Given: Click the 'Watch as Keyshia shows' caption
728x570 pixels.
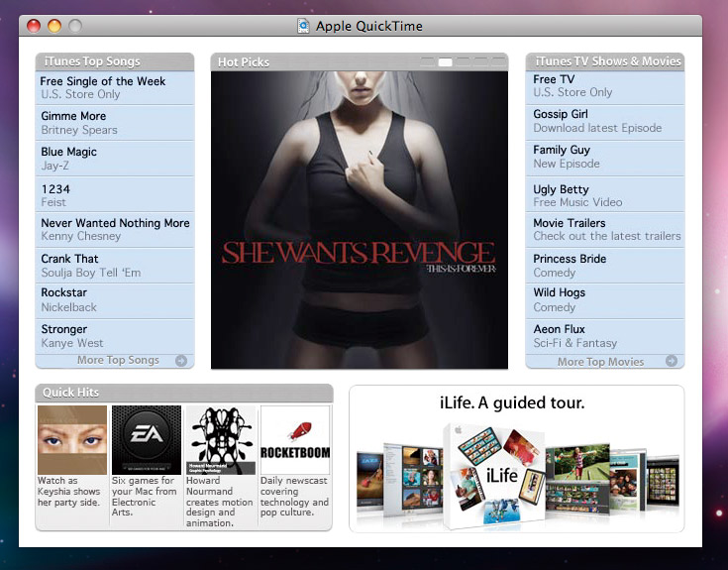Looking at the screenshot, I should (x=68, y=492).
